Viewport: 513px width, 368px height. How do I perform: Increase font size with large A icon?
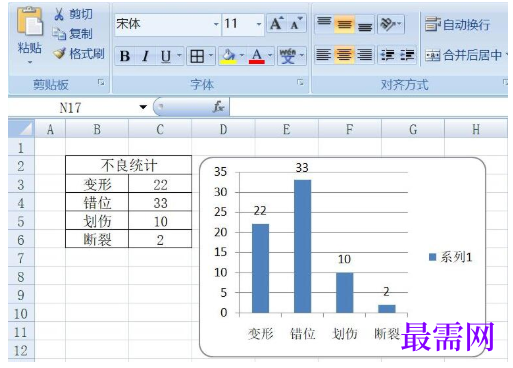click(x=277, y=24)
